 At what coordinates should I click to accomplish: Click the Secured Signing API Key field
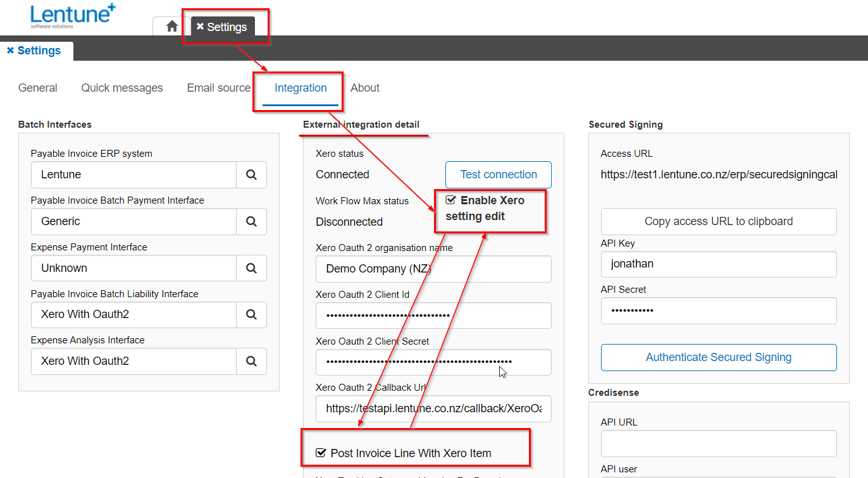pos(719,264)
